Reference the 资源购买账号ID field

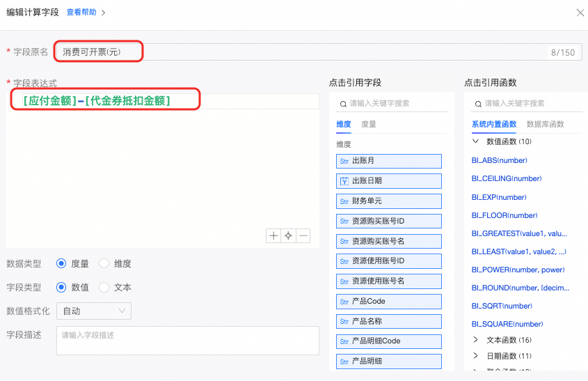click(389, 221)
